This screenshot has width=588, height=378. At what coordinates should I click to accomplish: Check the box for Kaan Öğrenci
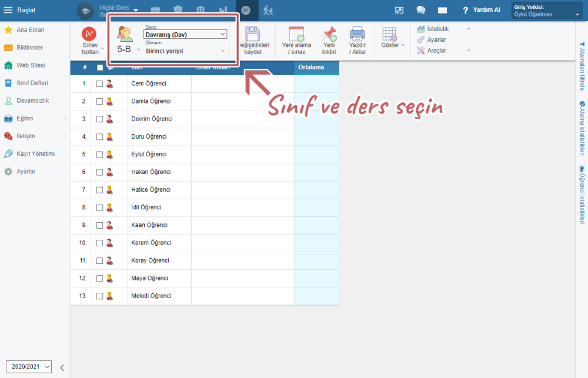[x=99, y=225]
